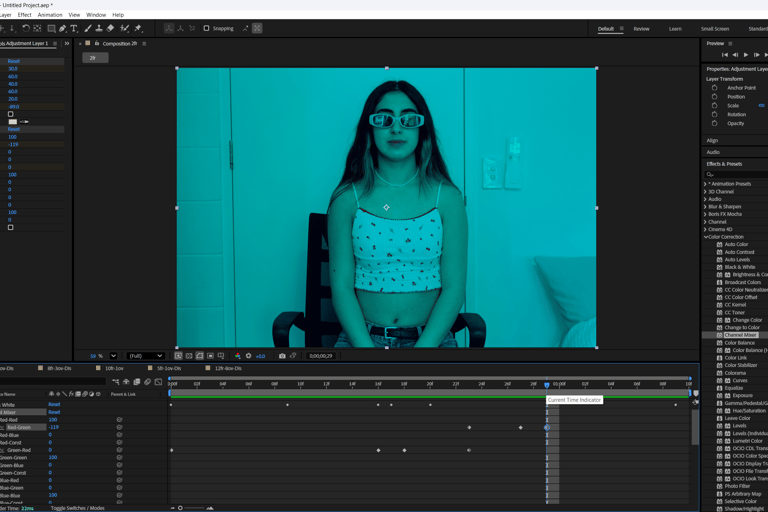
Task: Click the white color swatch in Effect Controls
Action: coord(13,122)
